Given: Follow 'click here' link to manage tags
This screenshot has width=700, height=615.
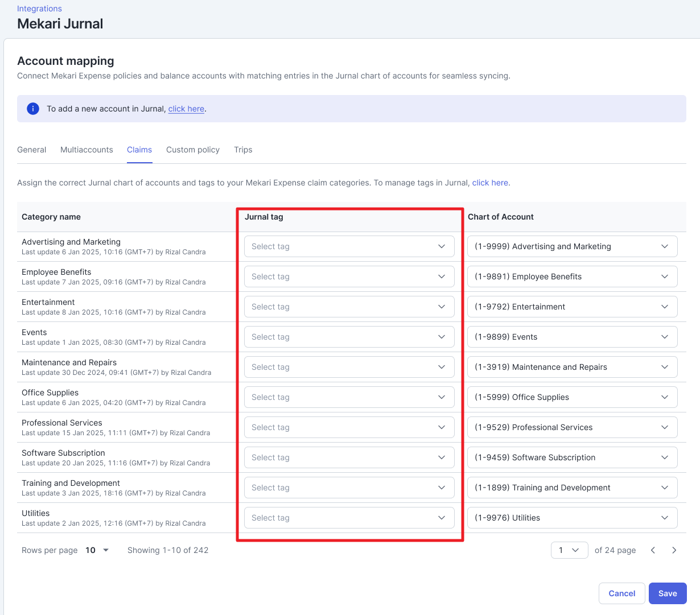Looking at the screenshot, I should coord(490,183).
